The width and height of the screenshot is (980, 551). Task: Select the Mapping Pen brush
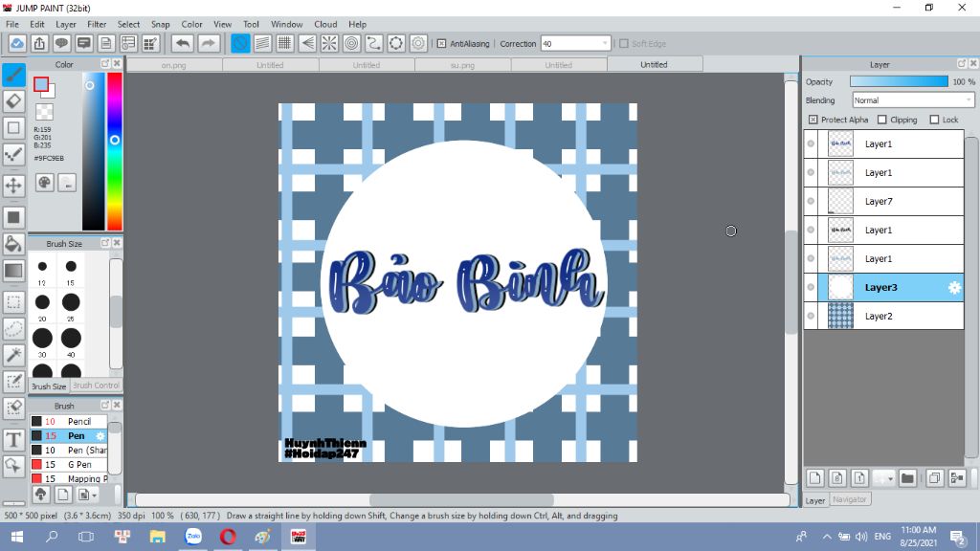(69, 478)
